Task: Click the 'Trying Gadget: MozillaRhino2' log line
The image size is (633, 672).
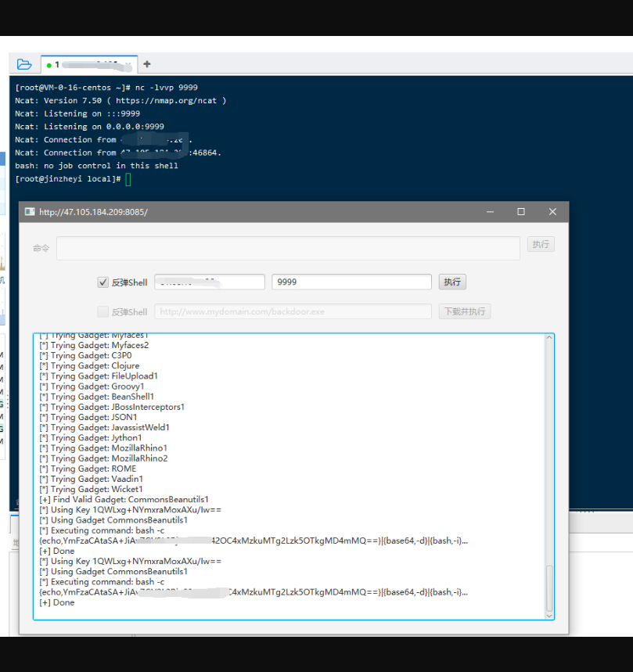Action: [103, 458]
